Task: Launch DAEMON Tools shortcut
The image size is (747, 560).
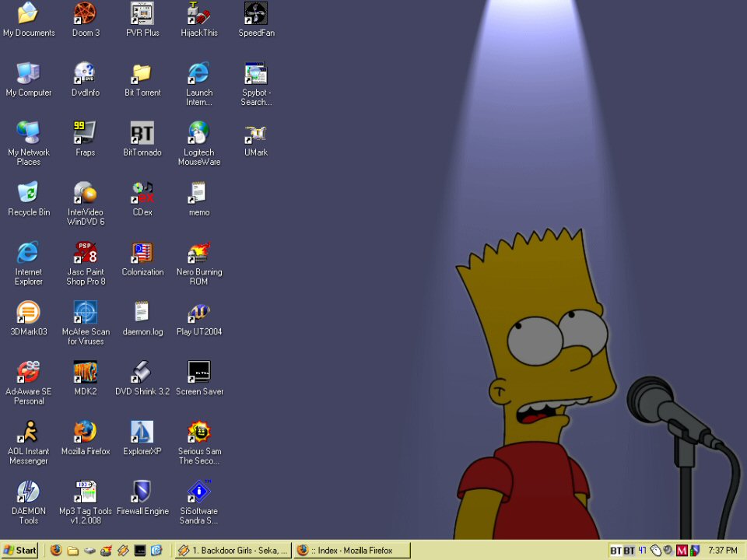Action: 29,502
